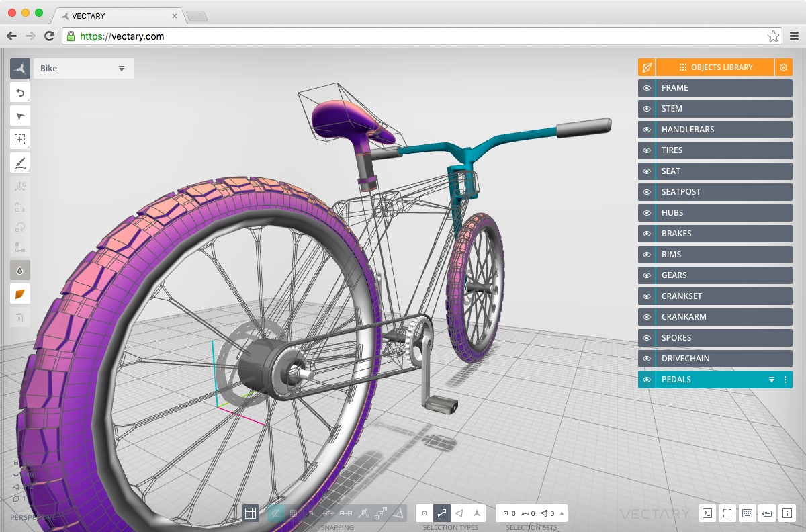Hide the FRAME object with eye icon
The width and height of the screenshot is (806, 532).
(x=647, y=88)
